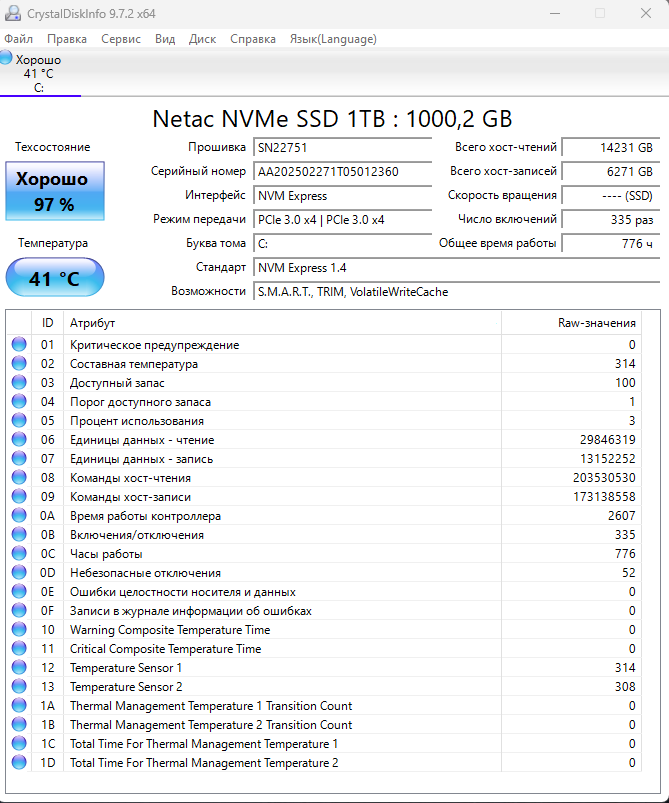
Task: Click status icon of Команды хост-чтения row
Action: click(x=19, y=477)
